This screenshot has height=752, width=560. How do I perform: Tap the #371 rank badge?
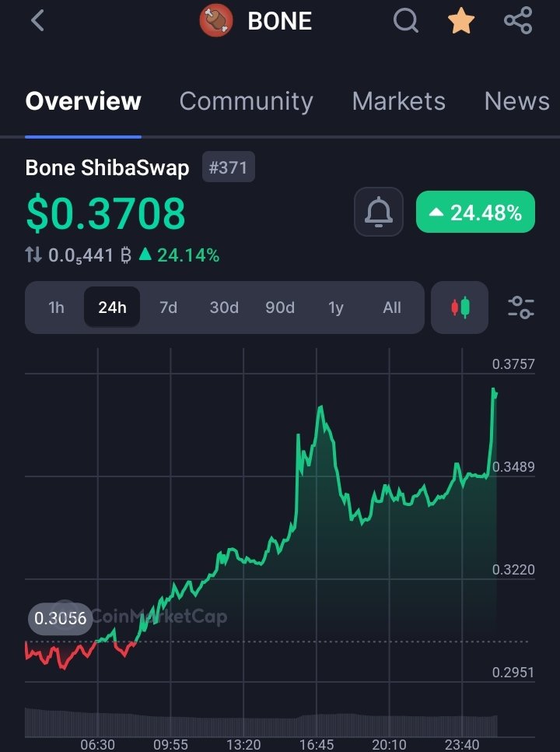point(229,167)
